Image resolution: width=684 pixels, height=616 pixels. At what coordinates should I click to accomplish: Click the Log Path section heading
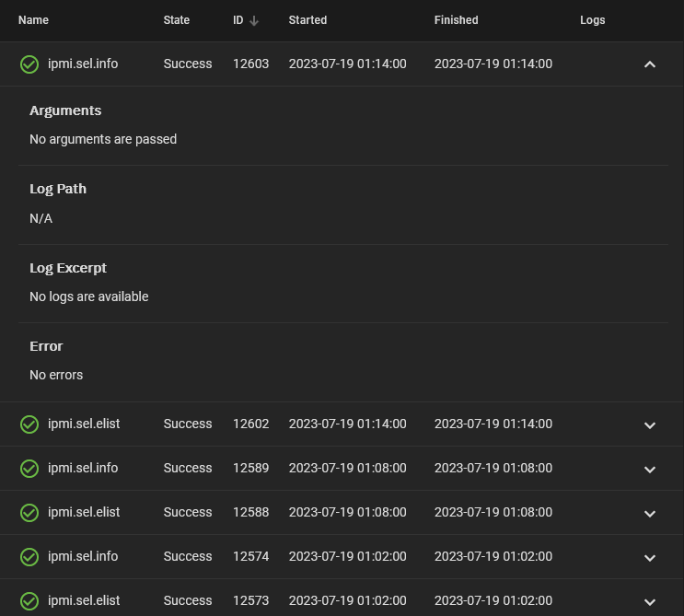tap(58, 189)
